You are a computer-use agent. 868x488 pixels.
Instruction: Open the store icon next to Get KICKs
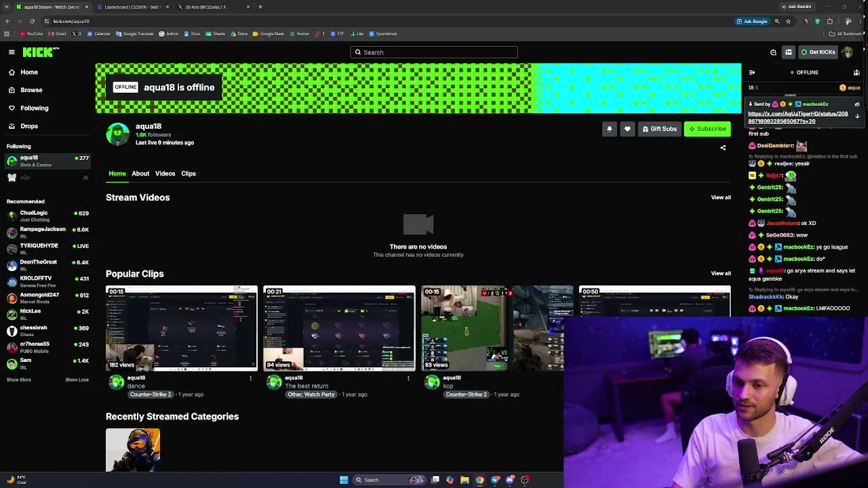[x=789, y=52]
